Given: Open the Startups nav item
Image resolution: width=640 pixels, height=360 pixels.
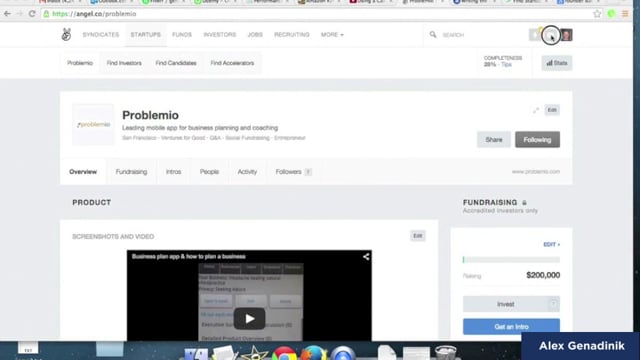Looking at the screenshot, I should pyautogui.click(x=146, y=35).
